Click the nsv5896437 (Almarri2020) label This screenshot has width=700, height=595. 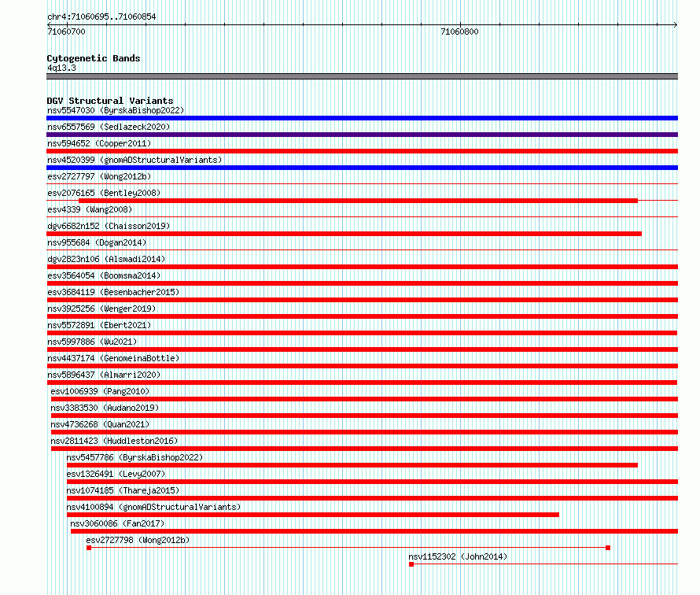pyautogui.click(x=104, y=375)
